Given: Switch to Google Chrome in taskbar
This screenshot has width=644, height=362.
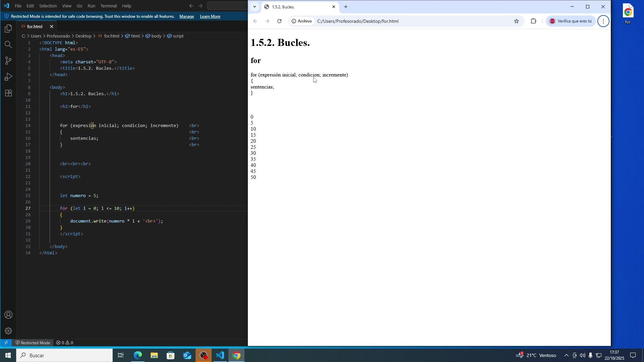Looking at the screenshot, I should pyautogui.click(x=236, y=356).
